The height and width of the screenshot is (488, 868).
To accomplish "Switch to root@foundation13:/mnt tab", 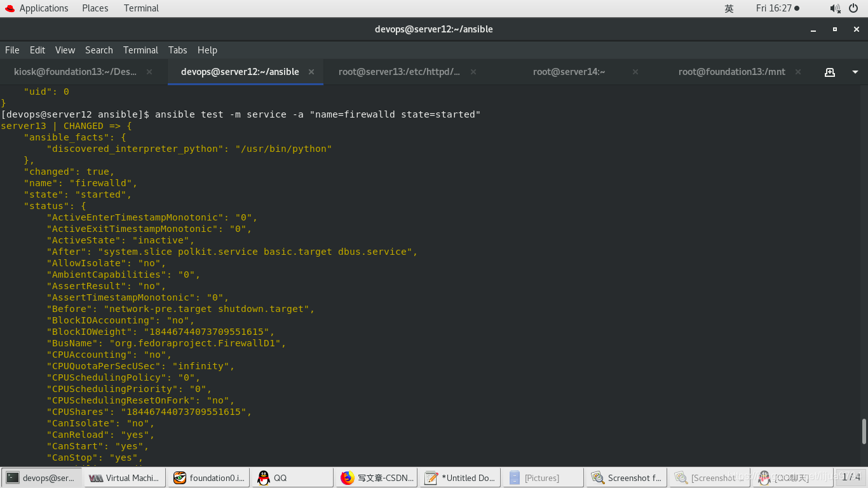I will pyautogui.click(x=731, y=72).
